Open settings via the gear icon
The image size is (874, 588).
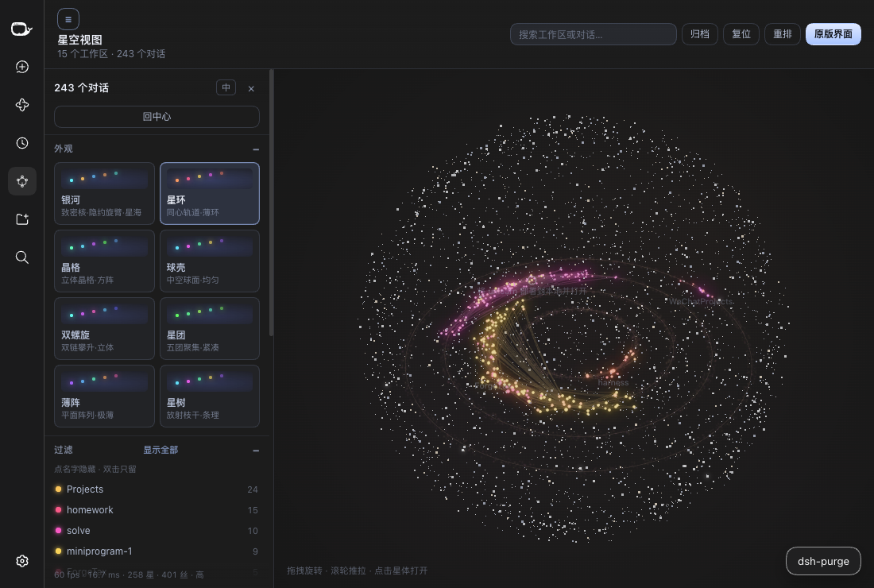coord(21,561)
